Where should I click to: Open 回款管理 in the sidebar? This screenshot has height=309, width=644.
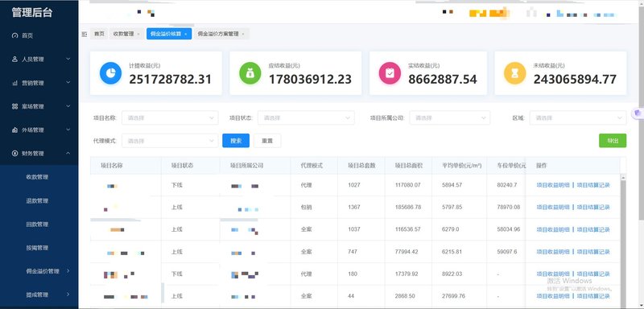(x=37, y=224)
